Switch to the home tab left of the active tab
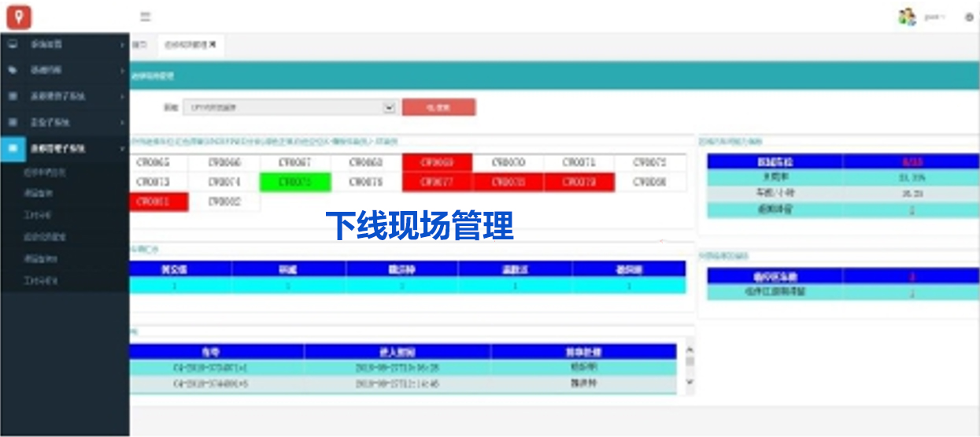The width and height of the screenshot is (980, 437). point(140,46)
